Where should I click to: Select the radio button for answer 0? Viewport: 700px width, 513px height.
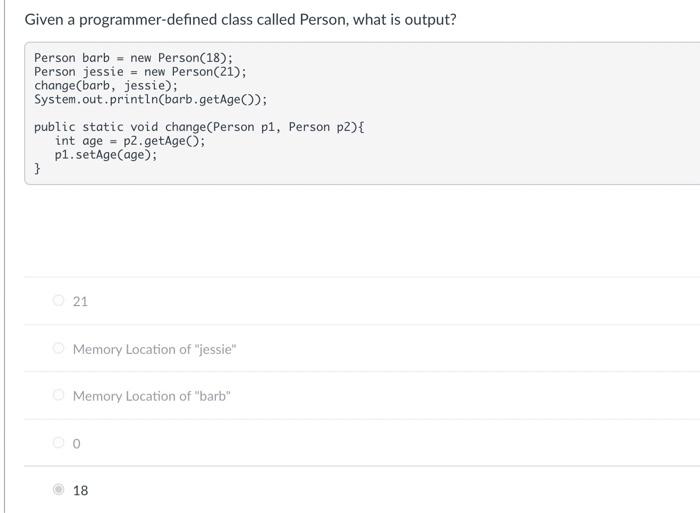coord(58,443)
